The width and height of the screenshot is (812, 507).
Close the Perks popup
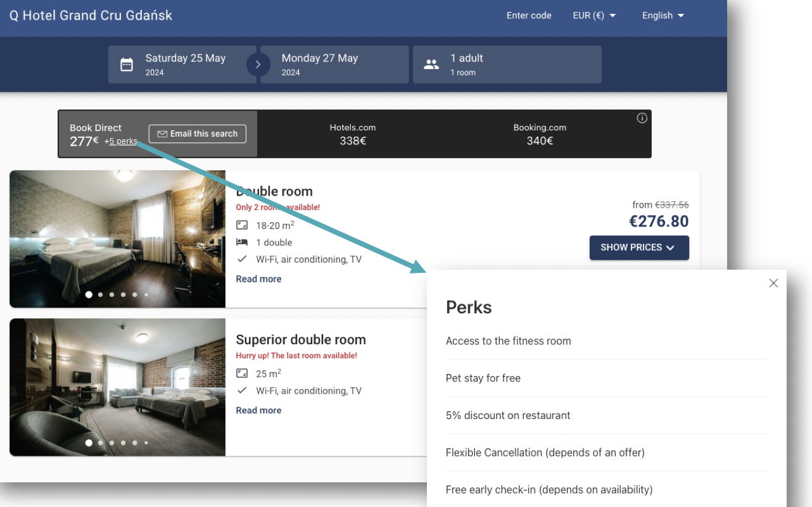(x=773, y=283)
